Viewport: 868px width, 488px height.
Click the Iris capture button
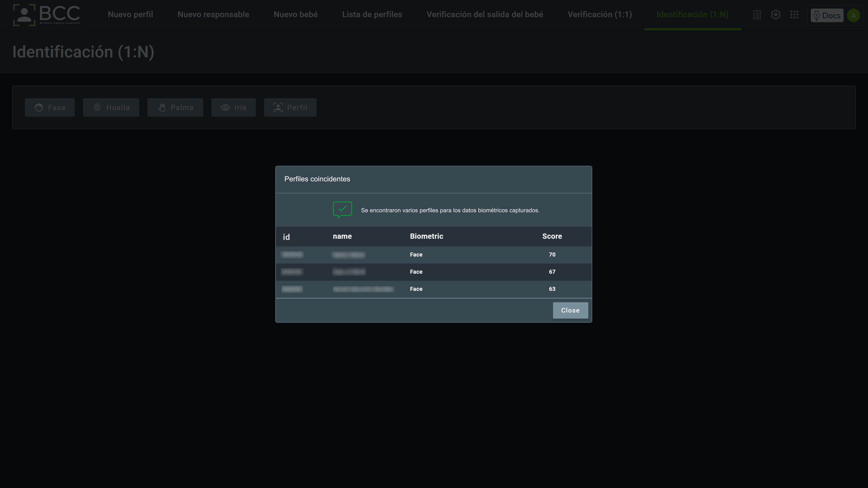(x=234, y=108)
